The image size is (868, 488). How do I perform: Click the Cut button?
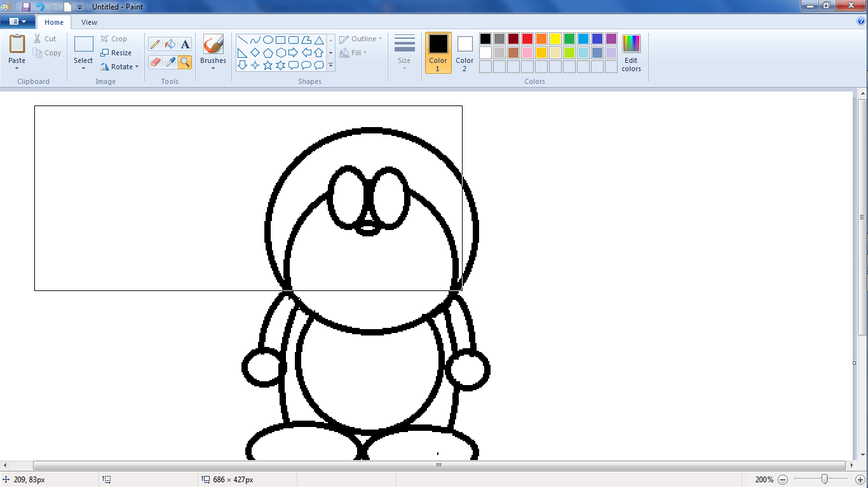[45, 39]
